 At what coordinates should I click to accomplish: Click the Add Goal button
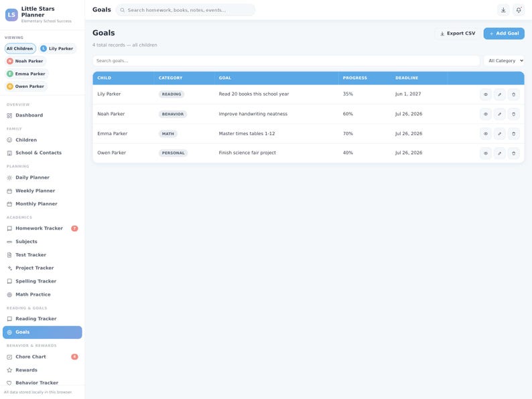(504, 33)
